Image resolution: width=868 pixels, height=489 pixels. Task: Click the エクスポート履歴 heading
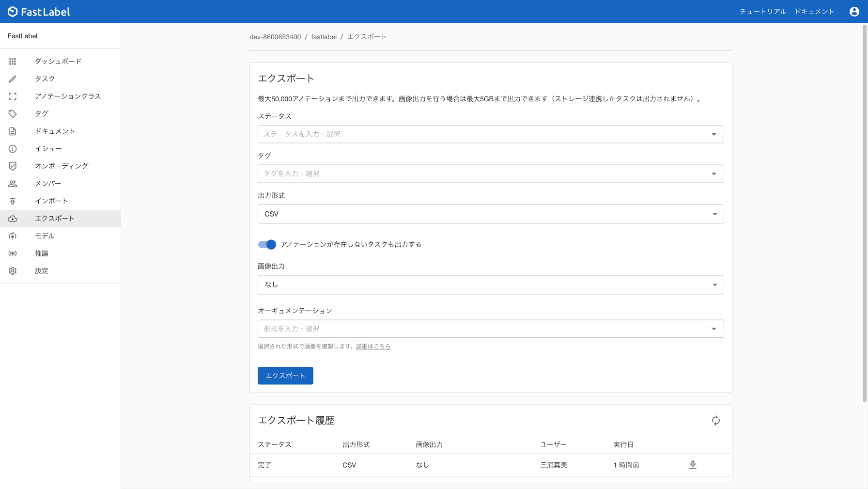pos(296,421)
